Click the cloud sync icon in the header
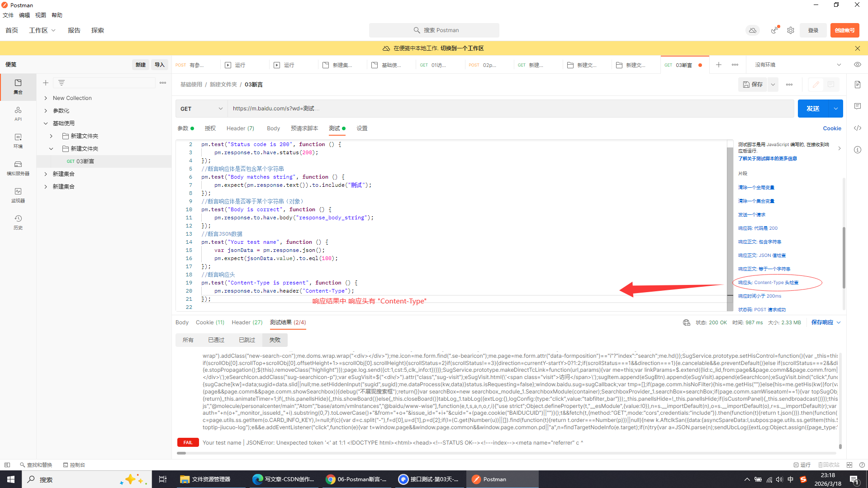The width and height of the screenshot is (868, 488). (x=753, y=30)
